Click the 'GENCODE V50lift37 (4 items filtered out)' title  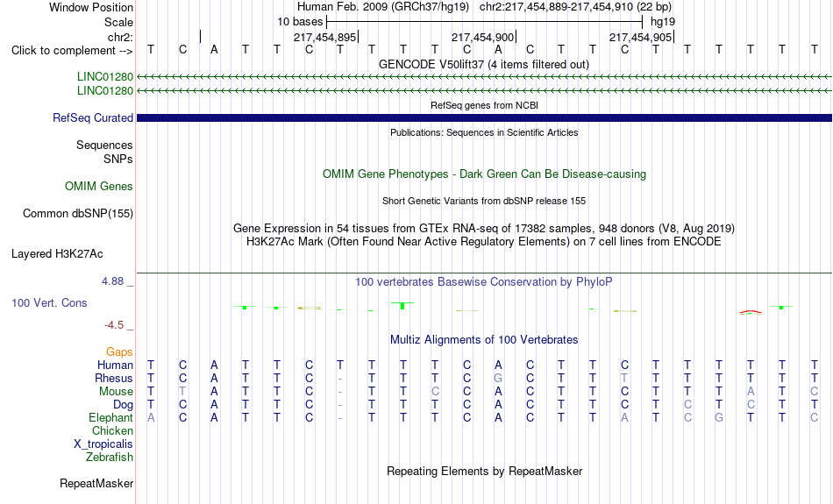pos(484,65)
